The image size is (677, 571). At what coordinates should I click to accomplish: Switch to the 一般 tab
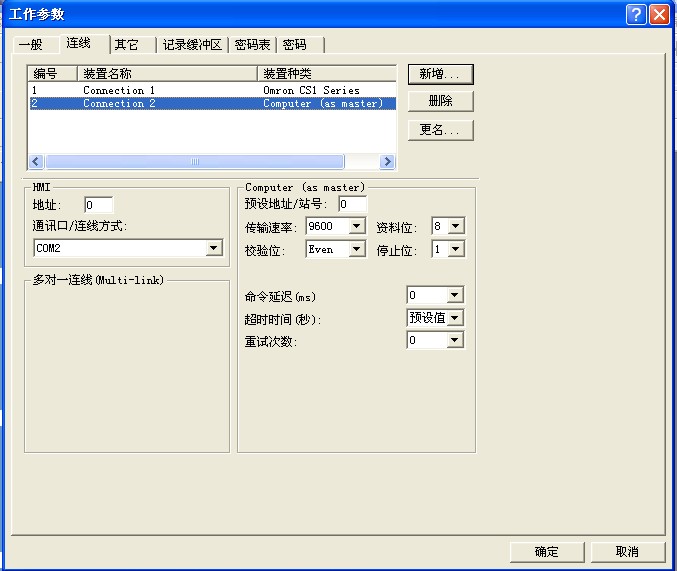(x=31, y=45)
